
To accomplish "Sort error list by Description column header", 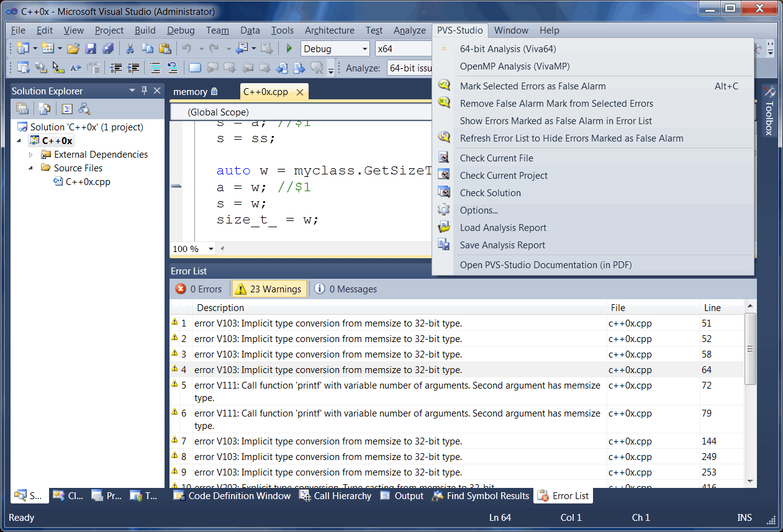I will coord(399,307).
